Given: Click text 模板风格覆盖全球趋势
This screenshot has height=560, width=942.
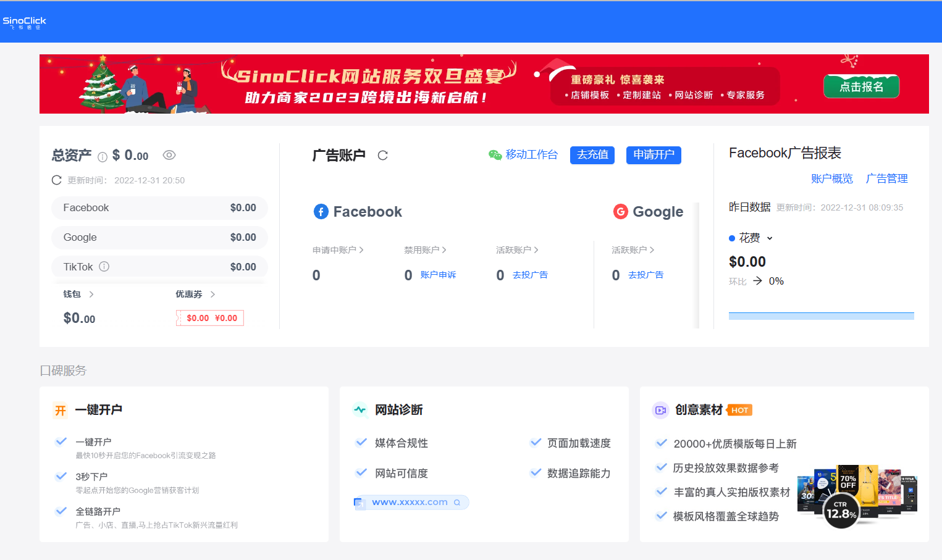Looking at the screenshot, I should coord(726,516).
